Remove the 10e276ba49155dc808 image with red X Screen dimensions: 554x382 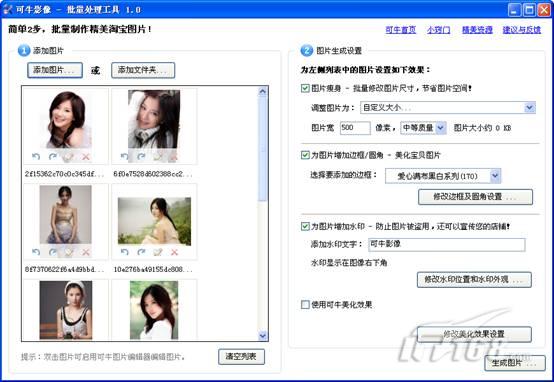pos(174,252)
